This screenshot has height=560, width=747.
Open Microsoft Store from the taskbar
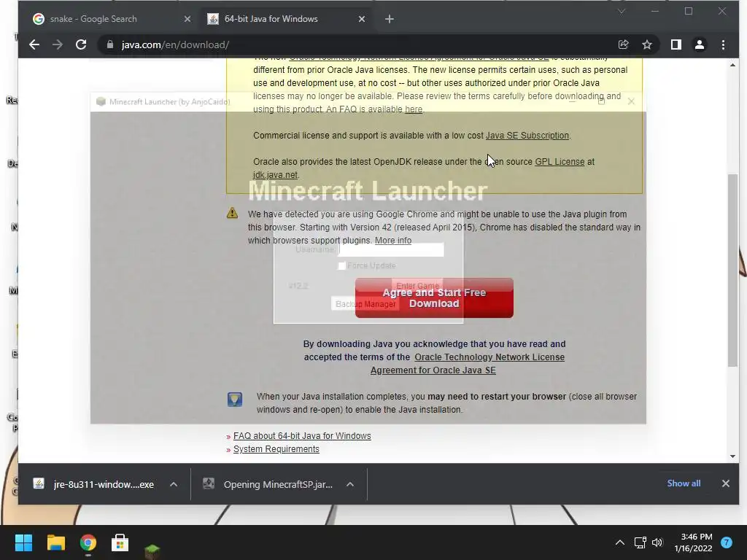click(x=120, y=542)
